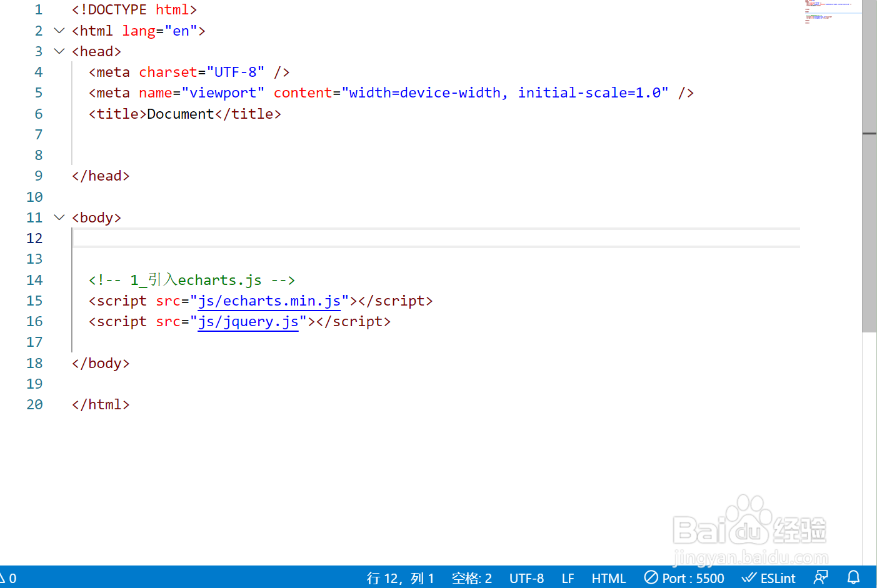The width and height of the screenshot is (877, 588).
Task: Open the feedback icon in status bar
Action: tap(821, 577)
